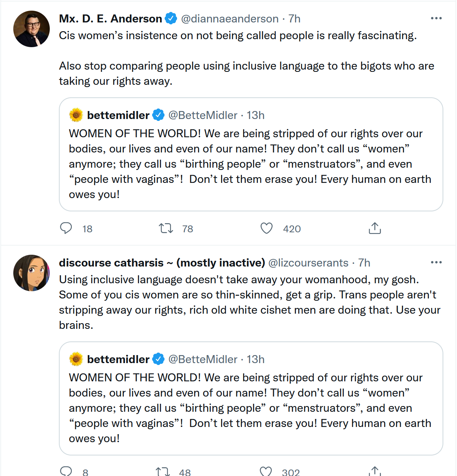
Task: Click the 7h timestamp on Anderson's tweet
Action: (294, 19)
